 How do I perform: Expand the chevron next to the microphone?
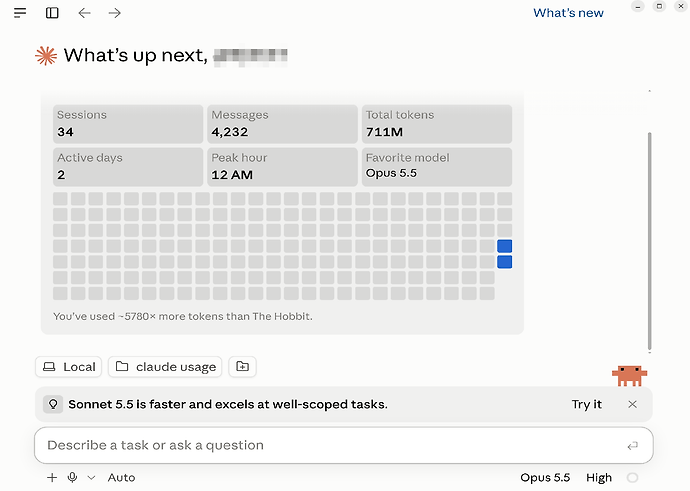(91, 477)
